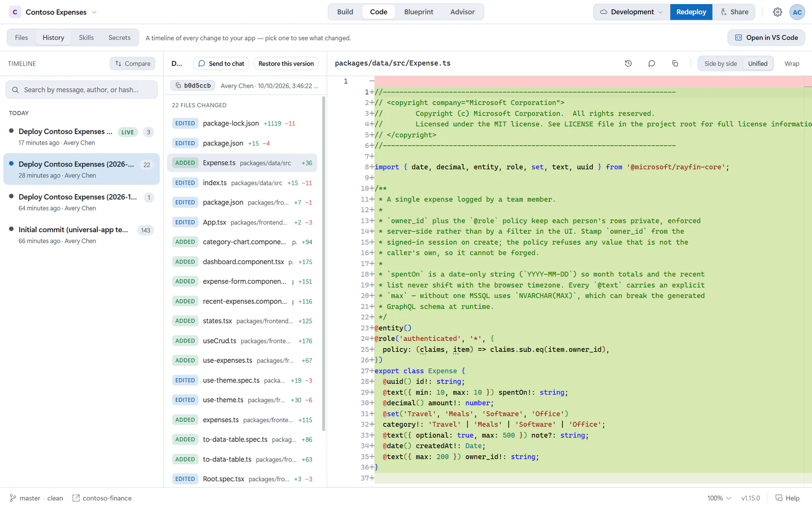Open the Development environment dropdown
Image resolution: width=812 pixels, height=508 pixels.
tap(632, 12)
